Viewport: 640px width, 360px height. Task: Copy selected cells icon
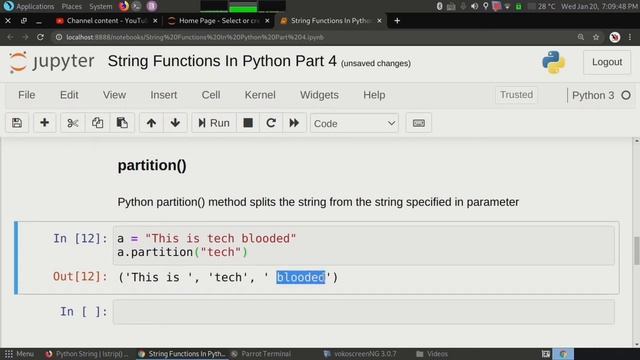pos(97,123)
